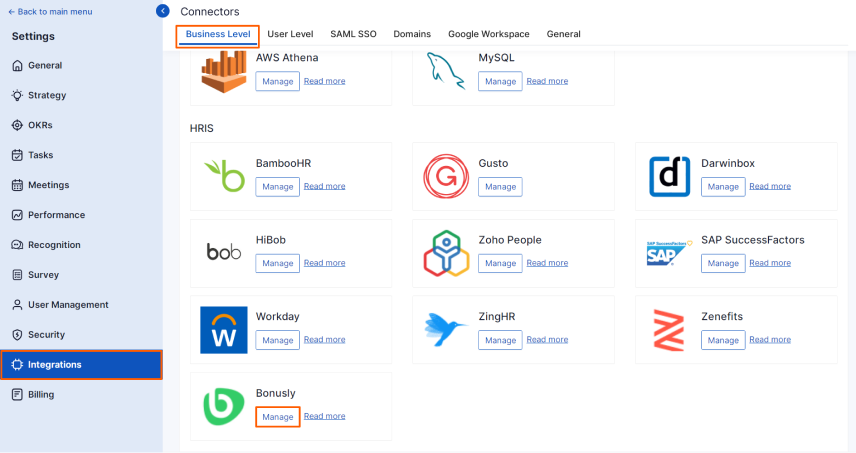This screenshot has height=453, width=856.
Task: Manage the ZingHR integration
Action: coord(500,340)
